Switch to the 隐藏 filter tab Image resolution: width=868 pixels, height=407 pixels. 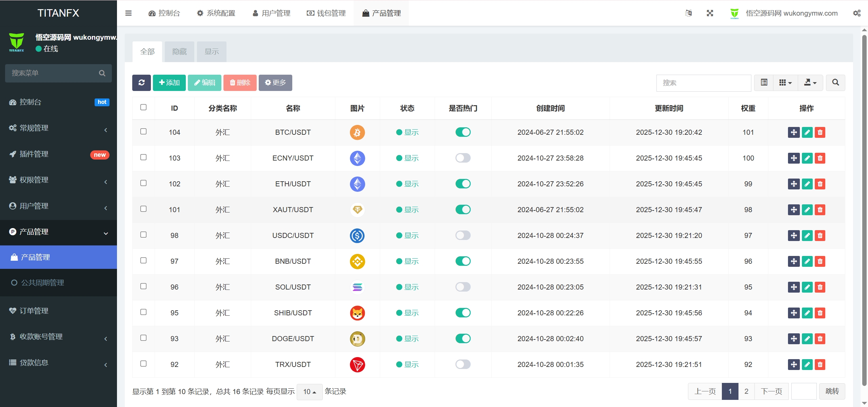click(x=179, y=52)
